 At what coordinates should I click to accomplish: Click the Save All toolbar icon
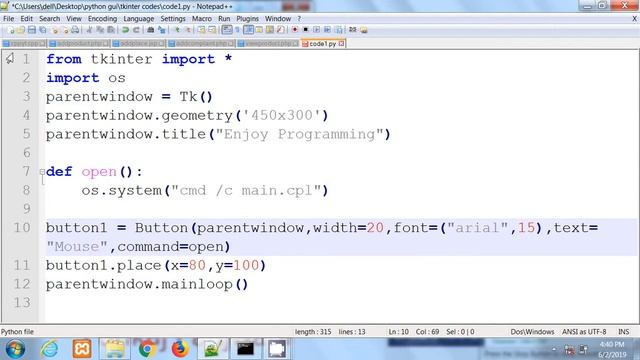pos(42,30)
